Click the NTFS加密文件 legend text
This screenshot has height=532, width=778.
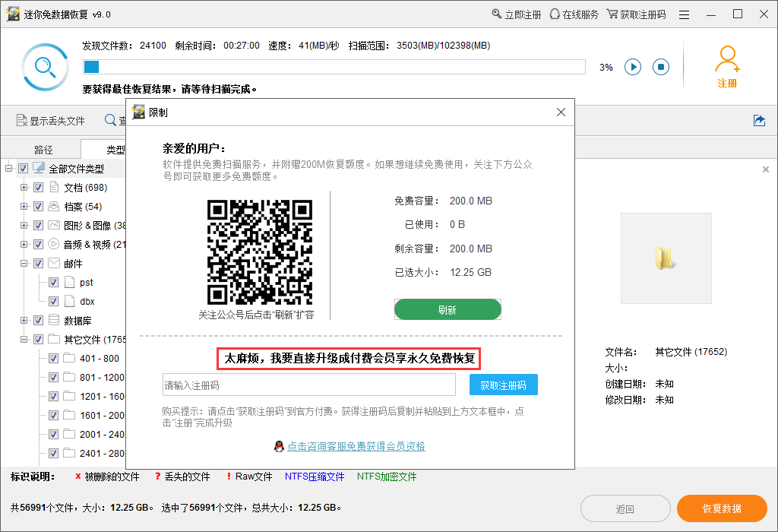pos(387,477)
